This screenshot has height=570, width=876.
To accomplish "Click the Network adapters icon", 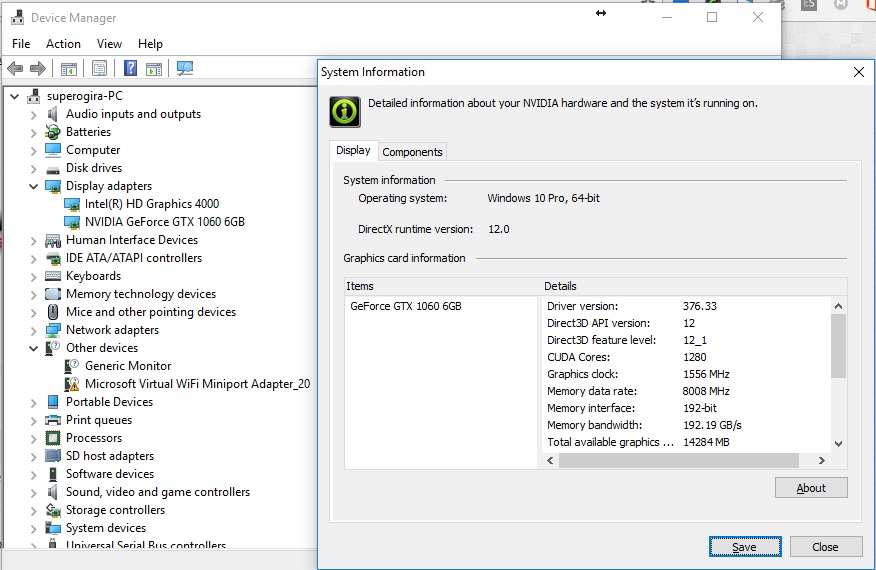I will [x=53, y=330].
